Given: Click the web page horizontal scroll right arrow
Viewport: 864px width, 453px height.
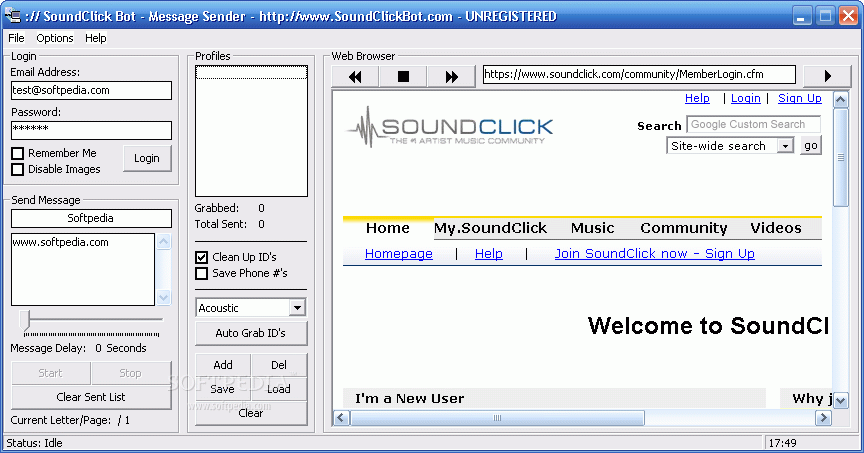Looking at the screenshot, I should (x=823, y=418).
